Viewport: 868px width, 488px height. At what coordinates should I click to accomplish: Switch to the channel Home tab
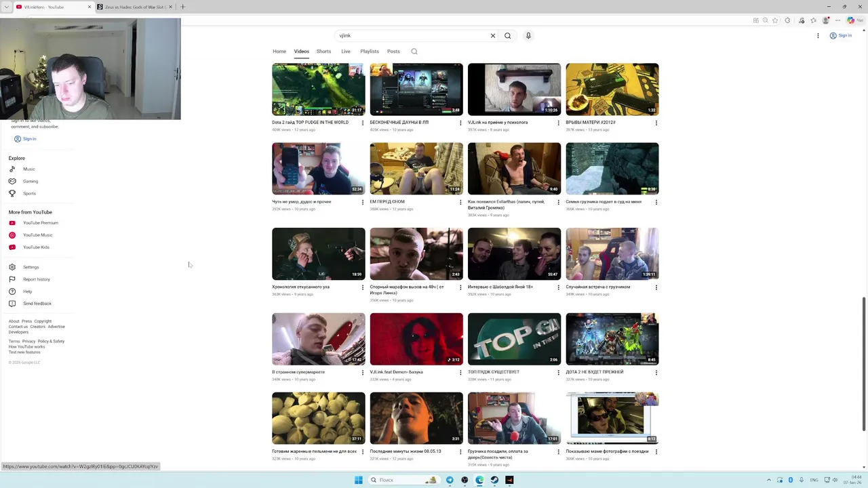pyautogui.click(x=279, y=52)
